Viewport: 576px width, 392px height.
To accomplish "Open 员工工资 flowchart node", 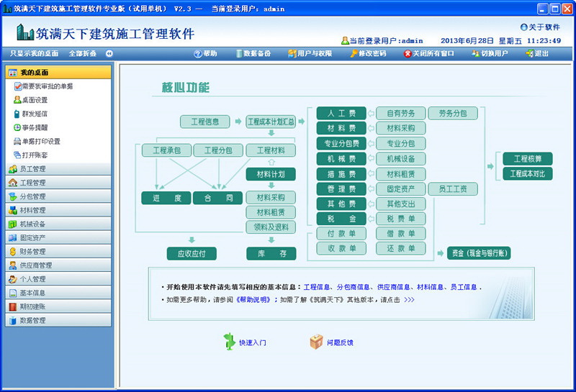I will (x=453, y=189).
